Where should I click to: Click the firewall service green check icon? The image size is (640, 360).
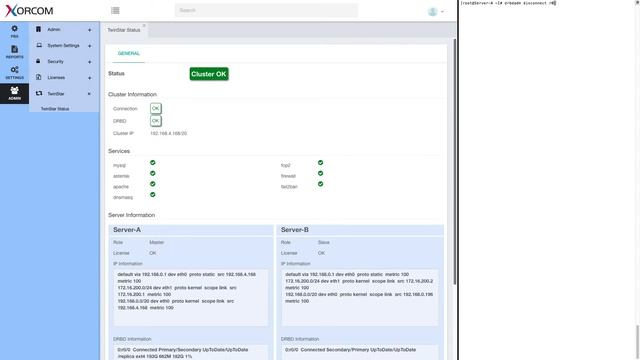[320, 173]
